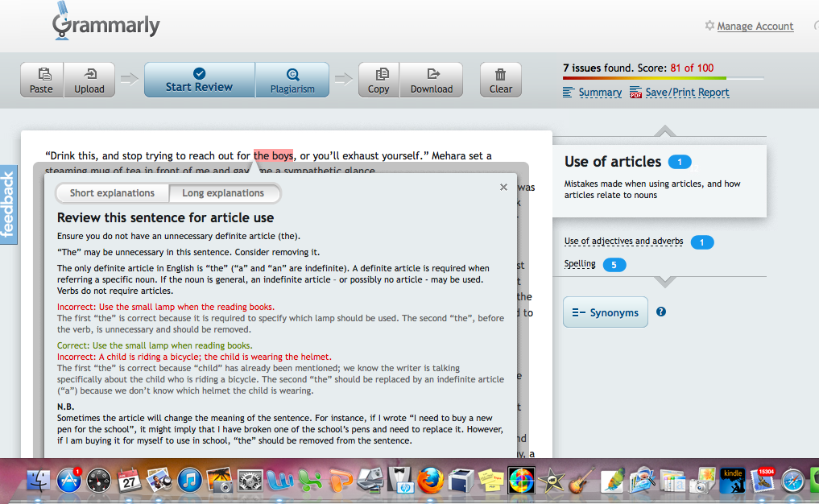Viewport: 819px width, 504px height.
Task: Click "Incorrect: Use the small lamp when the reading books."
Action: coord(166,307)
